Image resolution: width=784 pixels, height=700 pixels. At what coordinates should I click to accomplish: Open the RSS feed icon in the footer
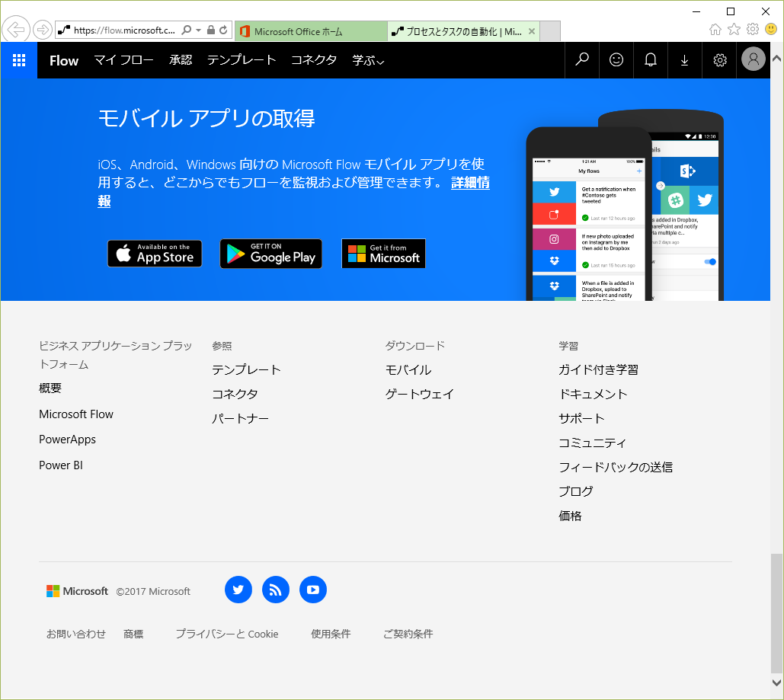pyautogui.click(x=276, y=590)
